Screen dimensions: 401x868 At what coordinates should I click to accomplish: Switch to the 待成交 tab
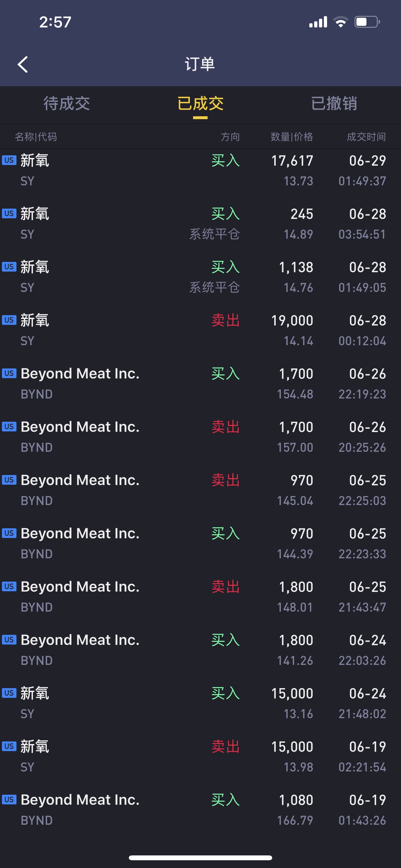[x=67, y=103]
